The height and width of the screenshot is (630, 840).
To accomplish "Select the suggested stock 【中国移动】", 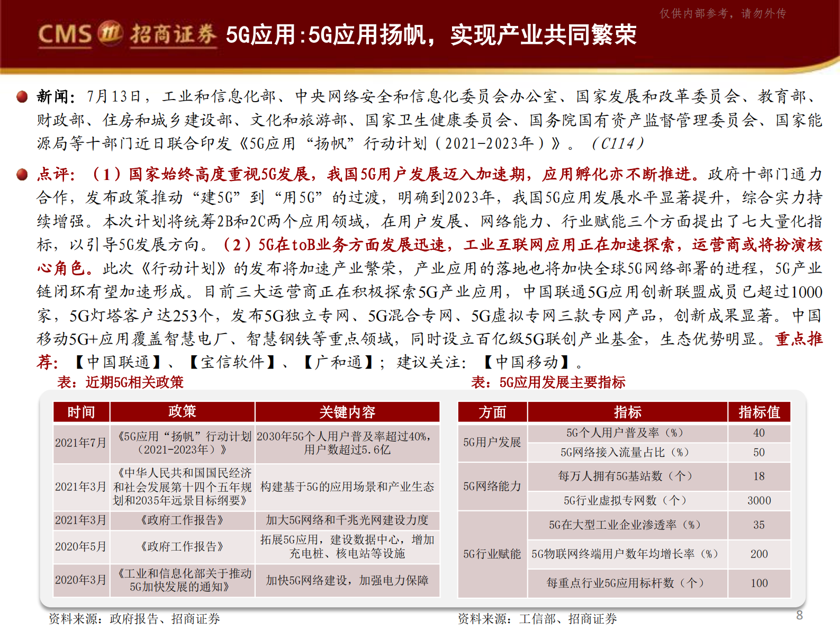I will [x=527, y=362].
